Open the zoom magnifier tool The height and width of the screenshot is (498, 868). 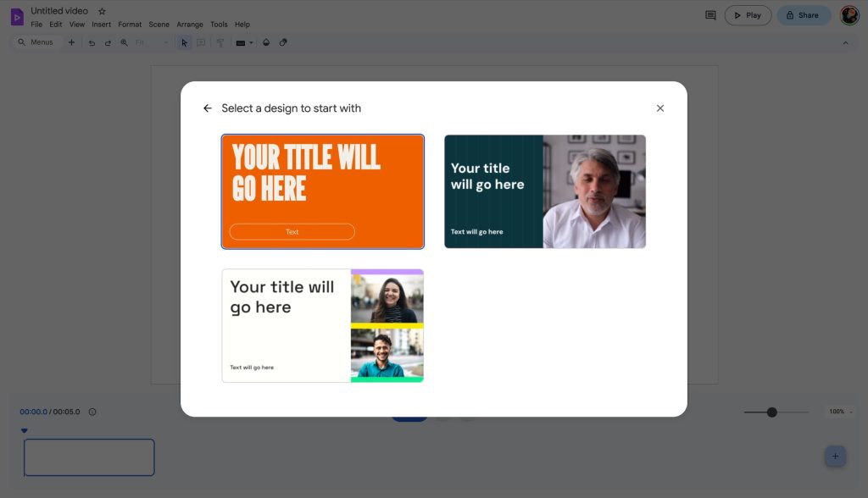(x=124, y=42)
